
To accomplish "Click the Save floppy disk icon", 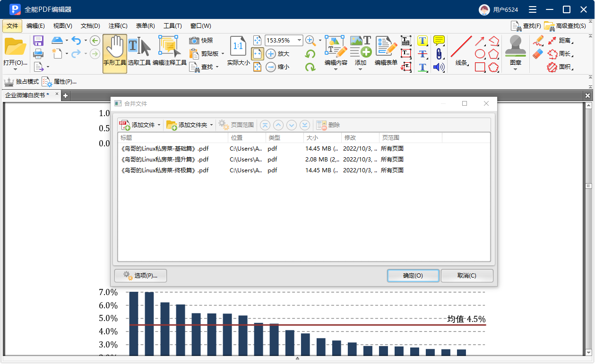I will pyautogui.click(x=38, y=41).
